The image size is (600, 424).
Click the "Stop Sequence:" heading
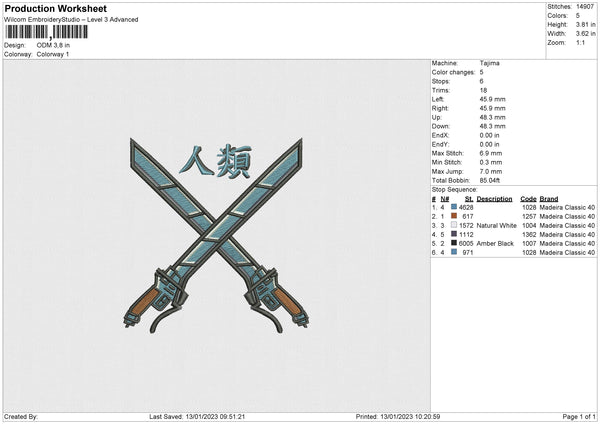point(455,190)
